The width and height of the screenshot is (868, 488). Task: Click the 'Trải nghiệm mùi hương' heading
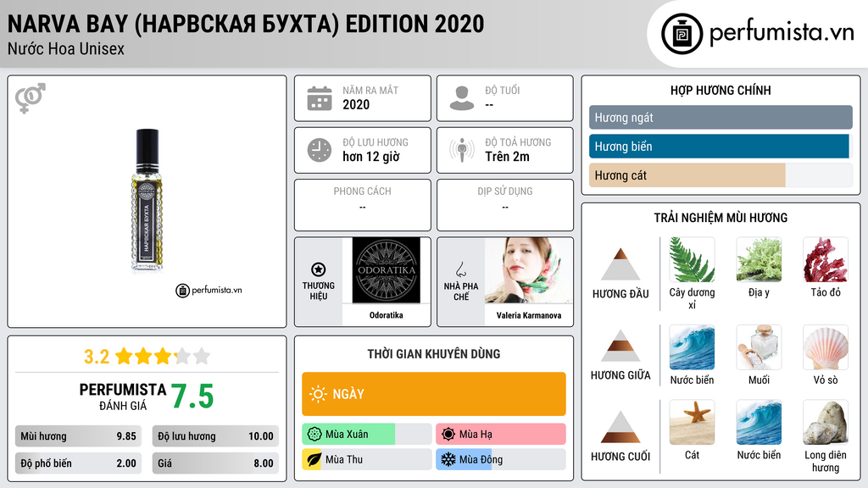pos(721,218)
